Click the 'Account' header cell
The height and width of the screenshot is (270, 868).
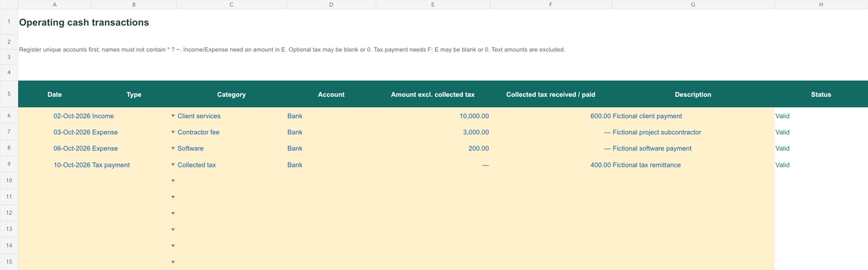pos(331,94)
